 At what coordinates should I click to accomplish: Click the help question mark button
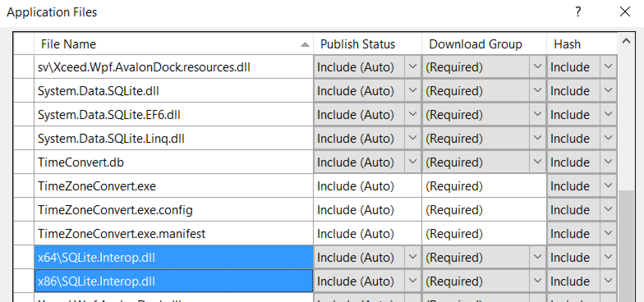tap(578, 12)
